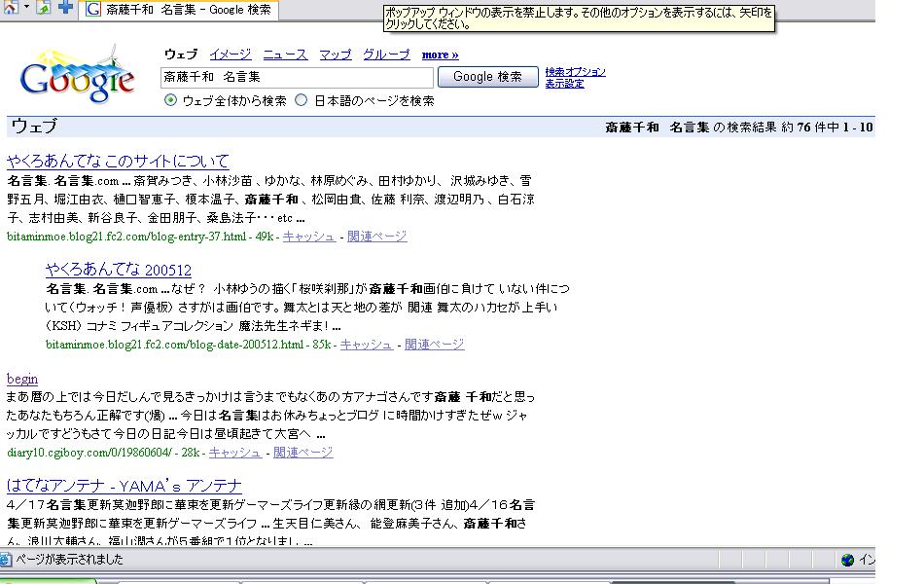Viewport: 924px width, 584px height.
Task: Open the マップ search category
Action: tap(336, 55)
